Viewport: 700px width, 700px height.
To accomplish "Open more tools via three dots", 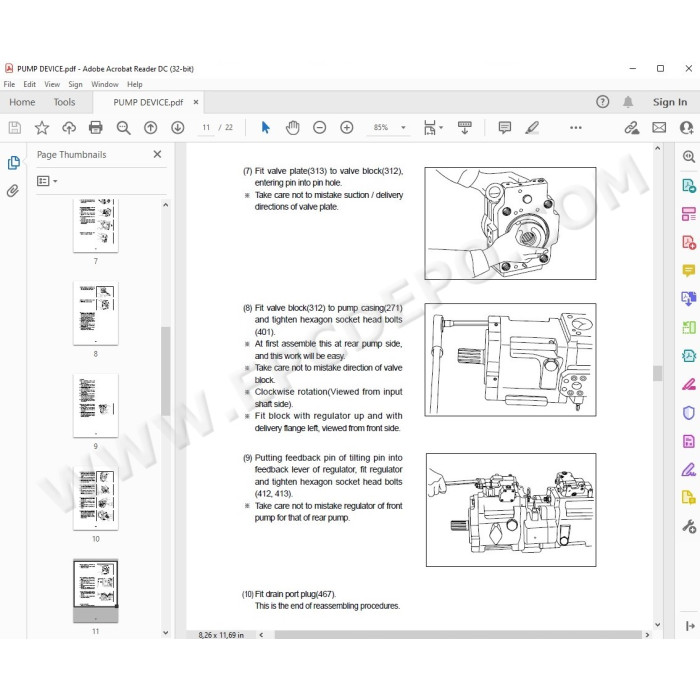I will (x=576, y=128).
